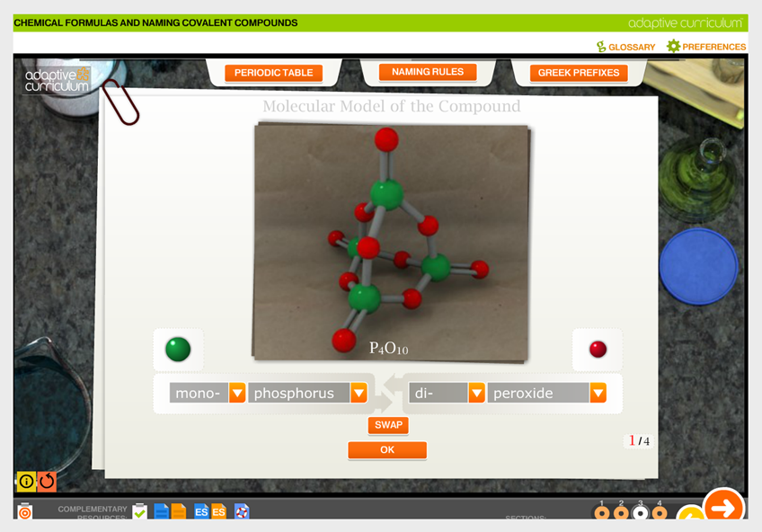
Task: Select section 3 circle indicator
Action: click(x=641, y=513)
